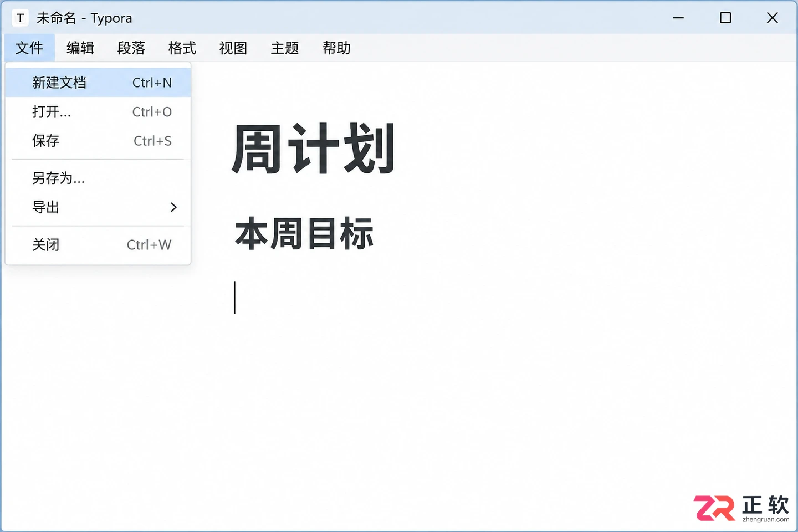Close the Typora window
The width and height of the screenshot is (798, 532).
773,18
